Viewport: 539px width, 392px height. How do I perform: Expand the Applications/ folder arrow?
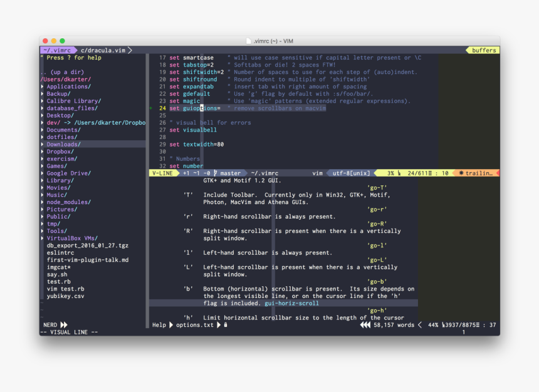click(42, 86)
